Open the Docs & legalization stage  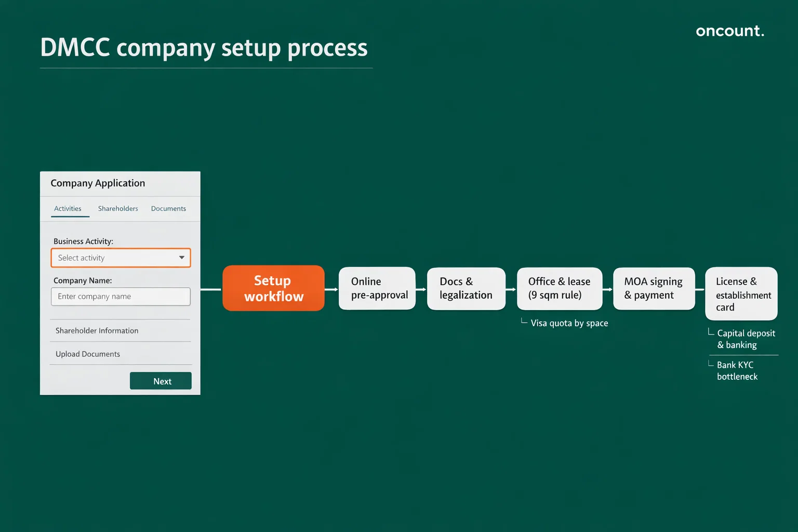tap(466, 288)
